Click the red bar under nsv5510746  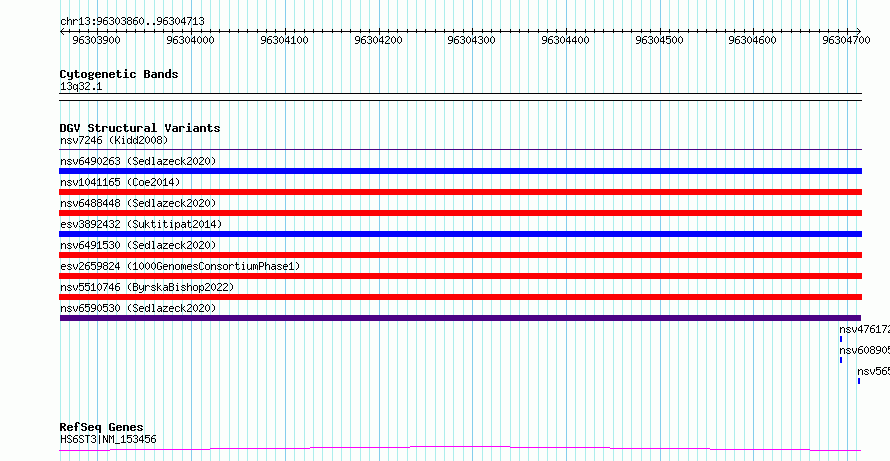[460, 297]
